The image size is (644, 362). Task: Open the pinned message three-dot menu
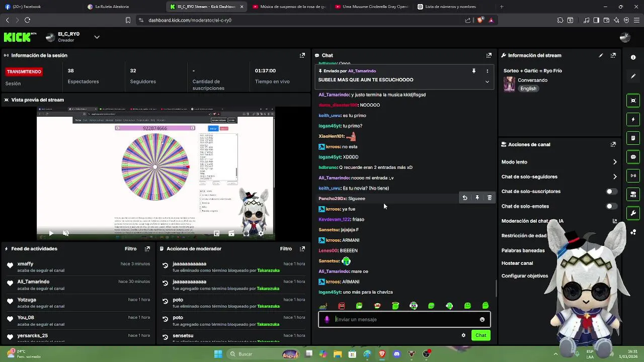[487, 71]
